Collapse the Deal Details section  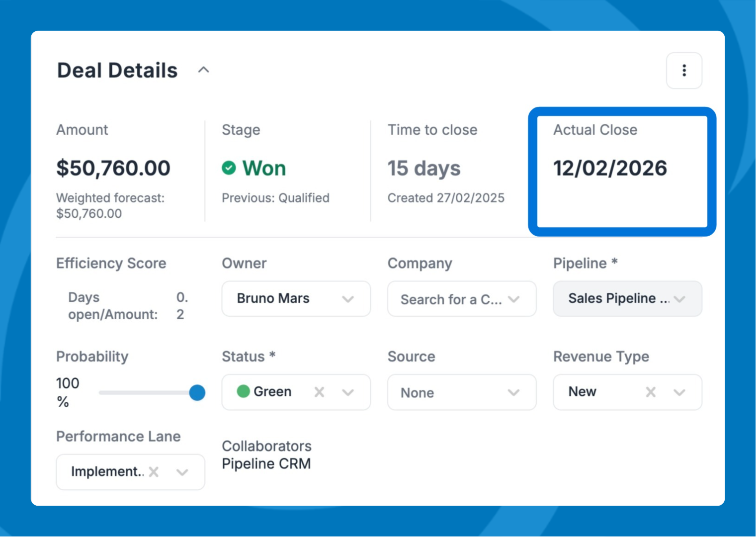[203, 70]
